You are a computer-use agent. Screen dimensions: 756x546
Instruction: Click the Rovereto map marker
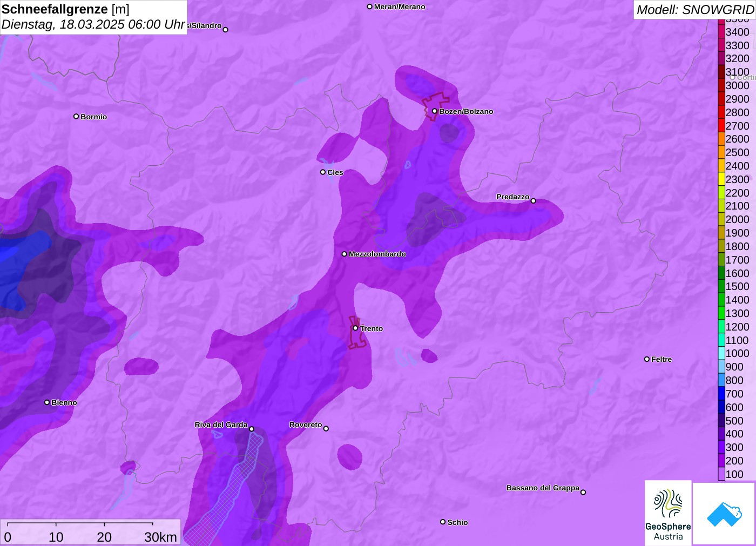[326, 429]
